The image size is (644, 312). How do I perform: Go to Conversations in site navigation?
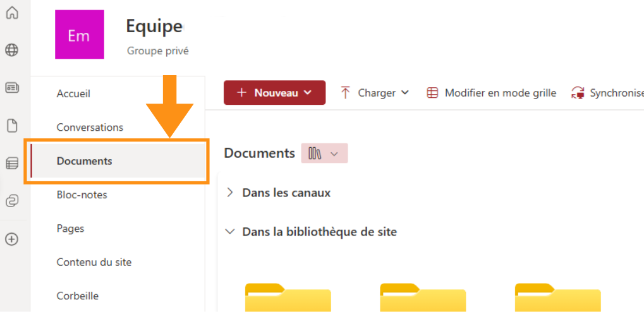(90, 127)
